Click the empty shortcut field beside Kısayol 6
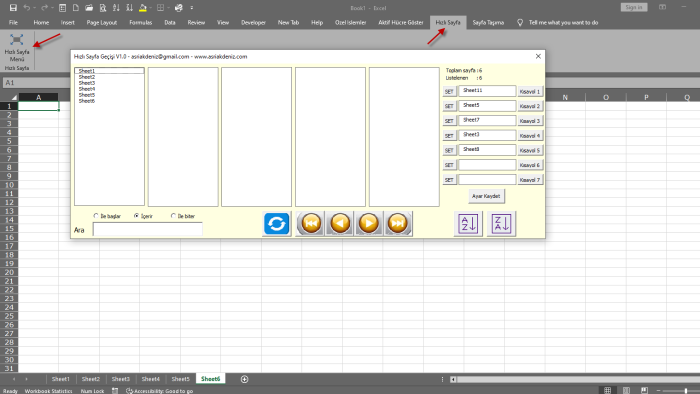This screenshot has height=394, width=700. [487, 165]
